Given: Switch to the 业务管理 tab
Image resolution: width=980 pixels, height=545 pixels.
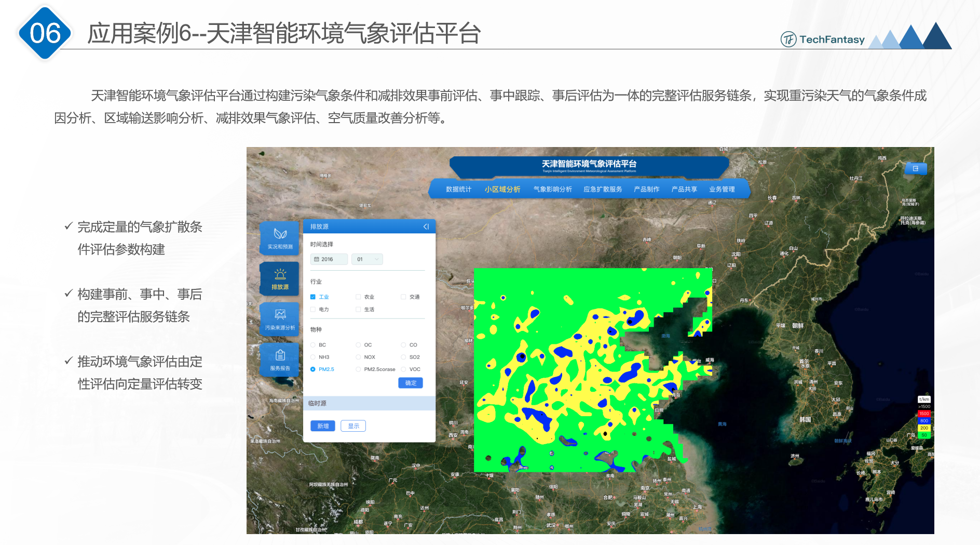Looking at the screenshot, I should (722, 189).
